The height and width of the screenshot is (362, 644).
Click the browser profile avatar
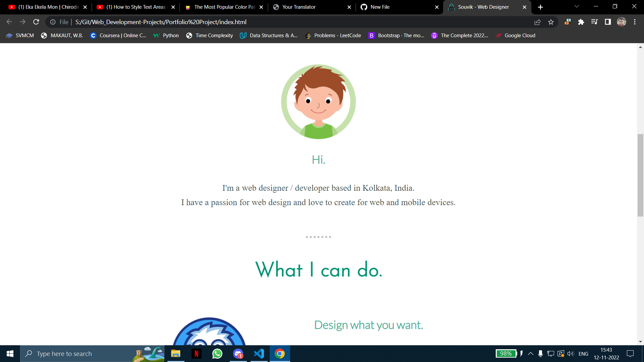pyautogui.click(x=622, y=22)
